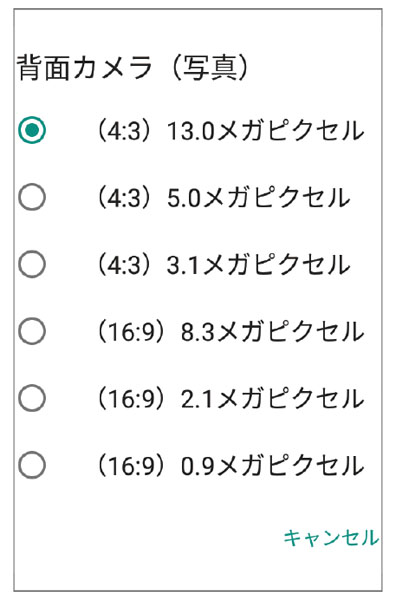Click the (16:9) 8.3メガピクセル label text

pos(231,331)
